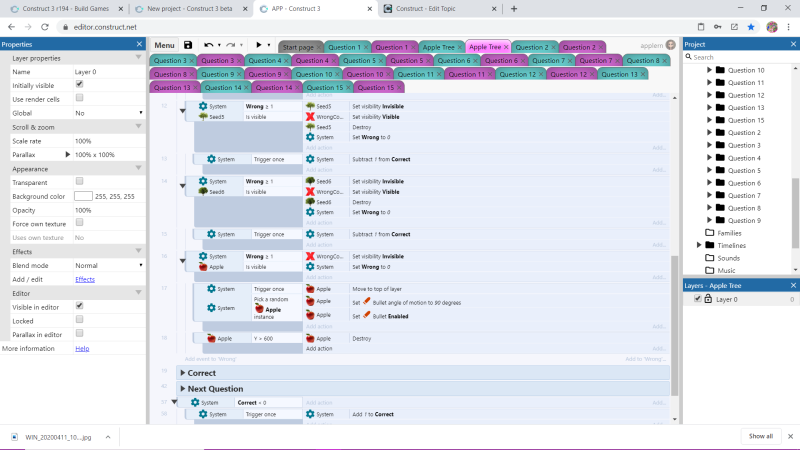Switch to the magenta Question 15 event sheet tab
Screen dimensions: 800x450
[376, 87]
